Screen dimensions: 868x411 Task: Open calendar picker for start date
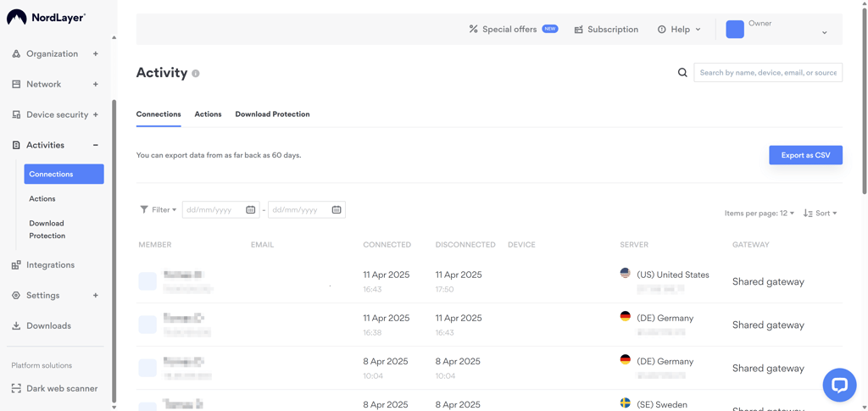[250, 209]
